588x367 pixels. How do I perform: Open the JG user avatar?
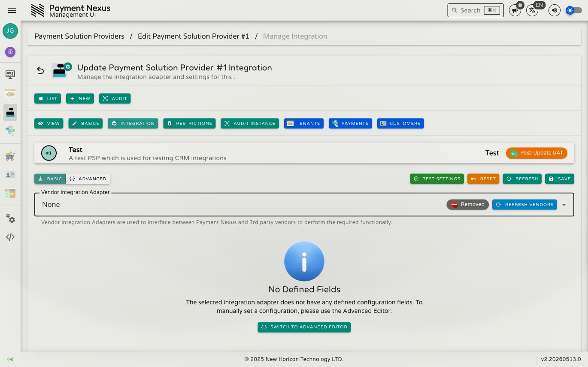[x=10, y=31]
